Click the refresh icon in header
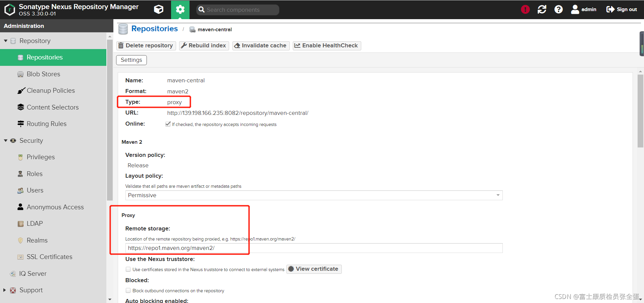This screenshot has height=303, width=644. (542, 9)
